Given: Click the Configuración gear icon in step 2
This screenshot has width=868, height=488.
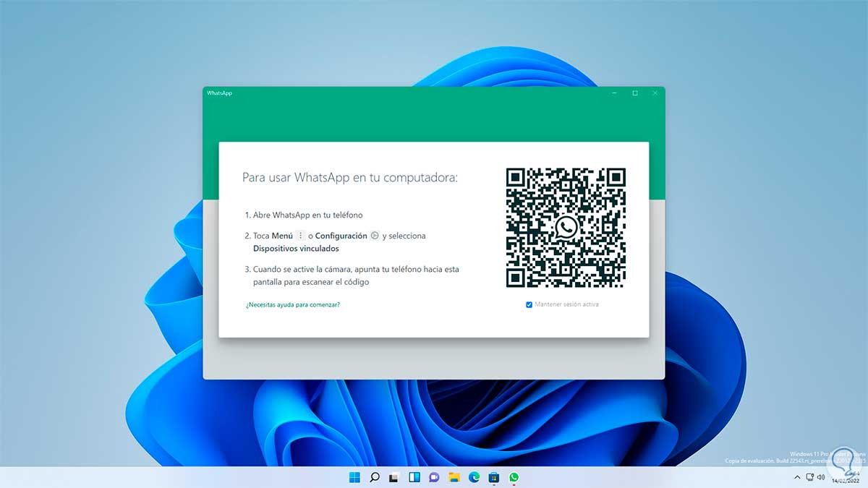Looking at the screenshot, I should pyautogui.click(x=375, y=236).
